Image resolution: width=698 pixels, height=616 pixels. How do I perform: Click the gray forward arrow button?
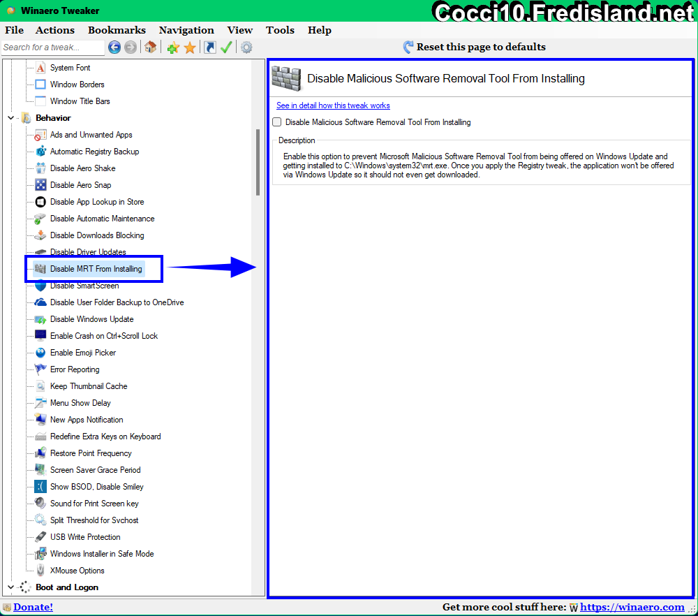[131, 47]
